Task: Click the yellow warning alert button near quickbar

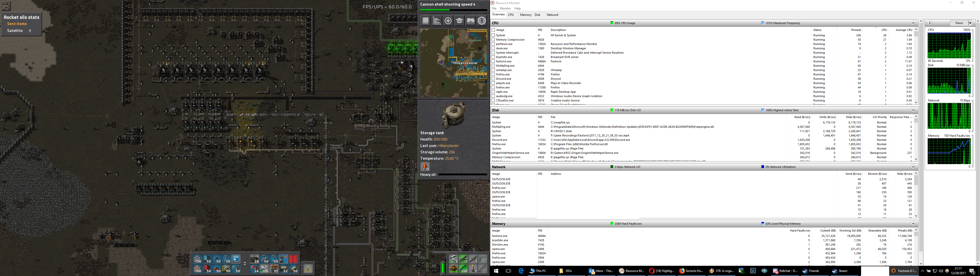Action: pyautogui.click(x=308, y=269)
